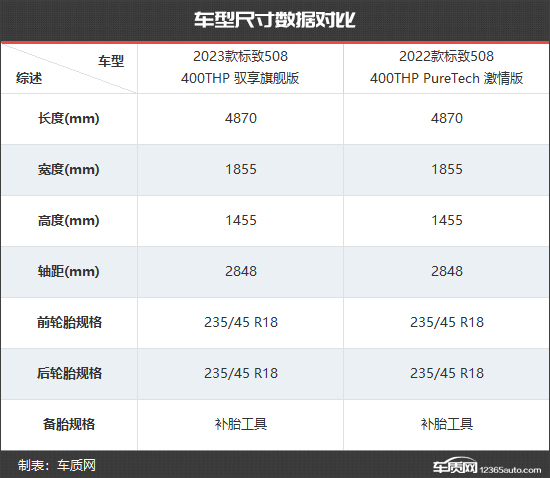Viewport: 550px width, 478px height.
Task: Select the 前轮胎规格 row label
Action: (x=69, y=322)
